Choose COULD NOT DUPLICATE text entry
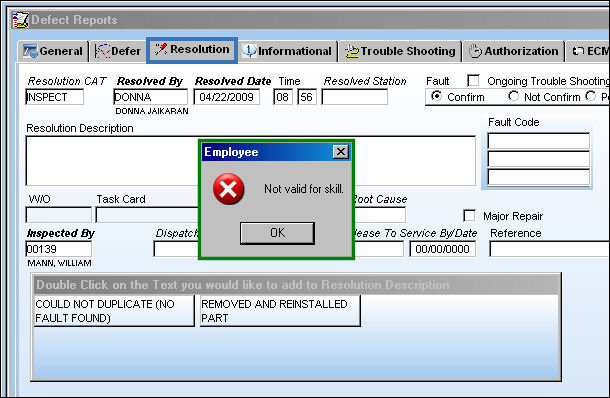This screenshot has width=610, height=398. pos(114,310)
